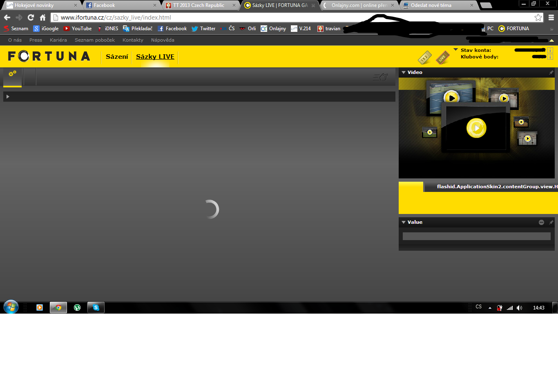Open Skype from the taskbar
Viewport: 558px width, 392px height.
point(96,307)
